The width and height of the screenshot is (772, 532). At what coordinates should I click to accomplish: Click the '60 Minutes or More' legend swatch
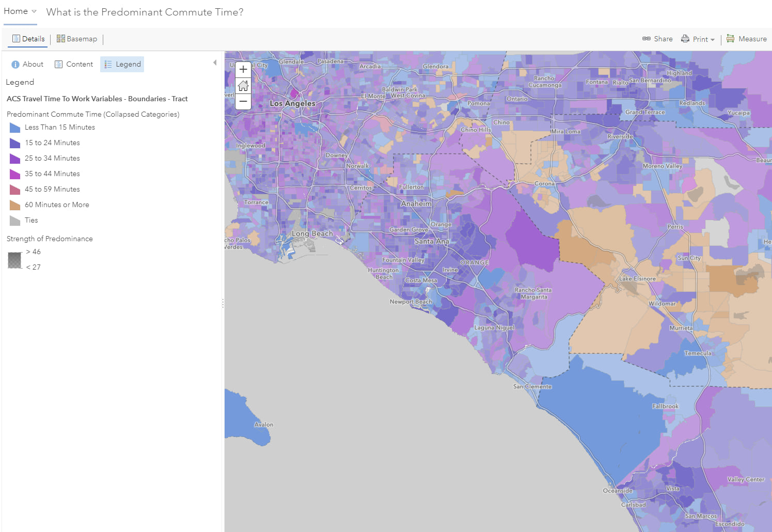[x=14, y=205]
